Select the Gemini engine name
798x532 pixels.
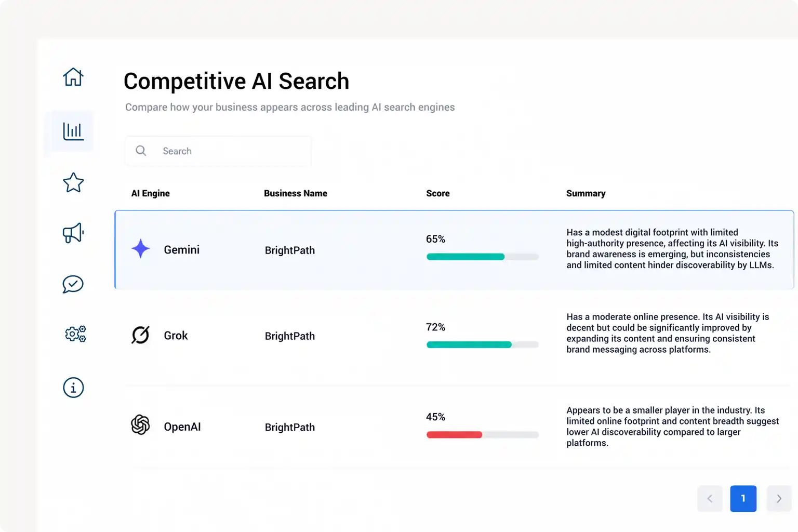(182, 250)
